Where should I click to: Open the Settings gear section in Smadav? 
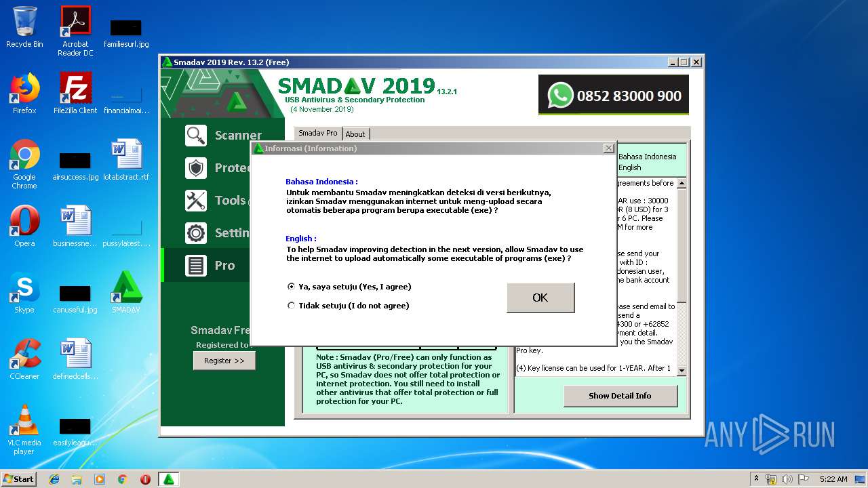click(217, 232)
